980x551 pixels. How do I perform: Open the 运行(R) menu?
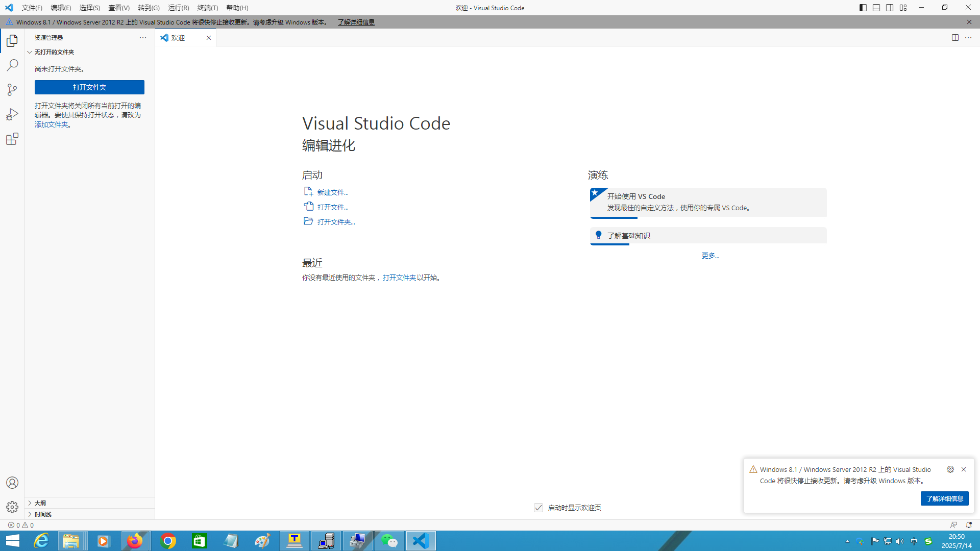pyautogui.click(x=179, y=8)
